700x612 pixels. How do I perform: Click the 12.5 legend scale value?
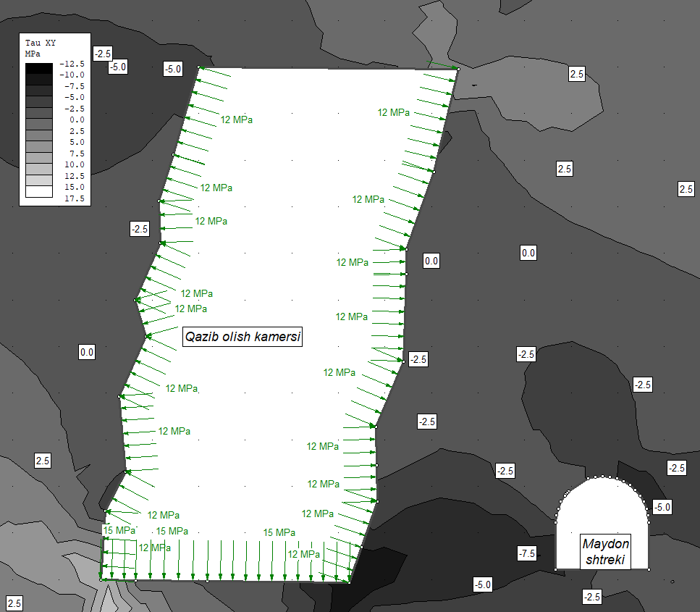[x=74, y=176]
